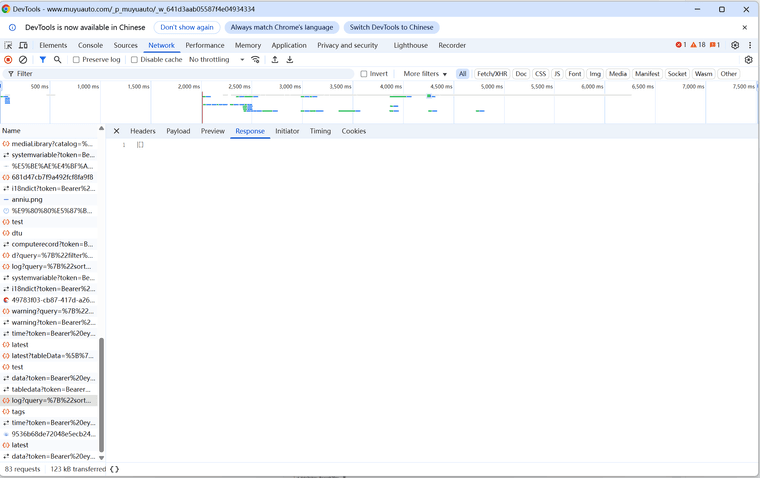
Task: Switch to the Elements panel tab
Action: (x=53, y=45)
